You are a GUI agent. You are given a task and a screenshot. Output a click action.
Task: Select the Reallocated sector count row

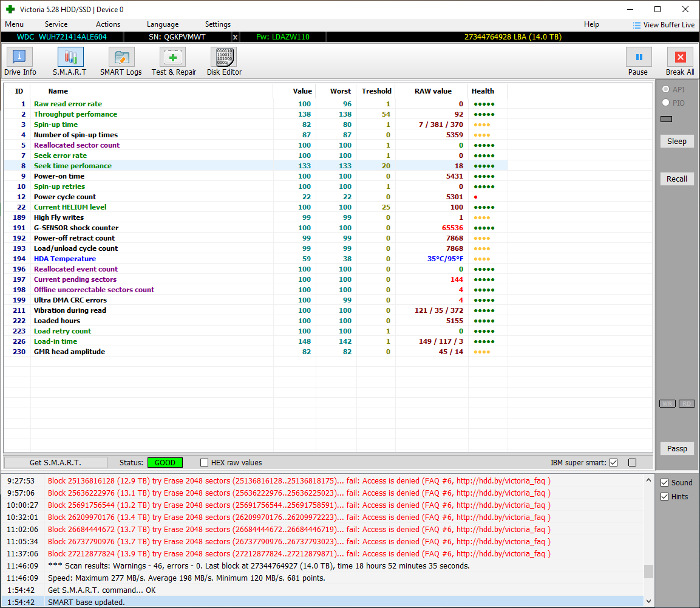tap(256, 145)
